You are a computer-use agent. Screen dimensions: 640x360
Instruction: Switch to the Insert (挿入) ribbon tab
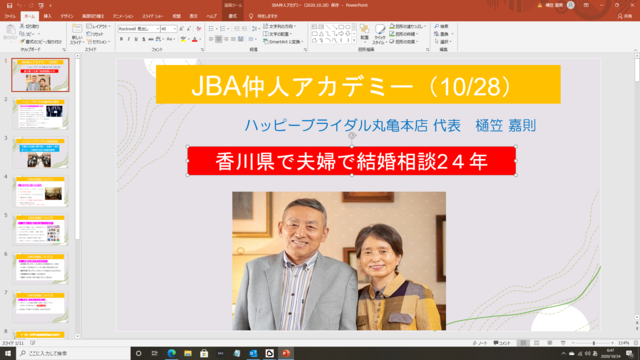(x=47, y=16)
